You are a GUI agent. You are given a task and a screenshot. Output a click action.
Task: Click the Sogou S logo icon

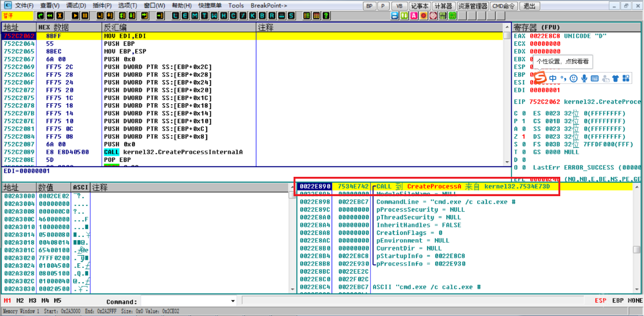click(x=540, y=78)
